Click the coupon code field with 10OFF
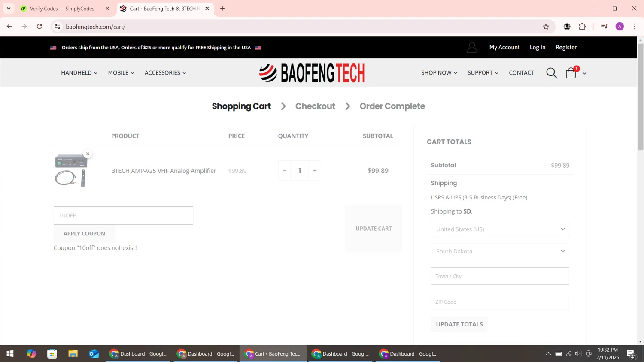Viewport: 644px width, 362px height. 123,215
